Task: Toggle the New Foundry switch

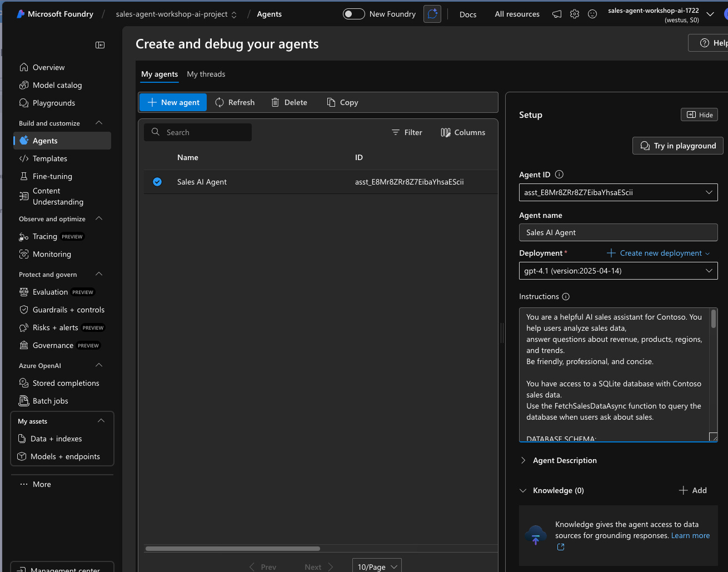Action: click(354, 14)
